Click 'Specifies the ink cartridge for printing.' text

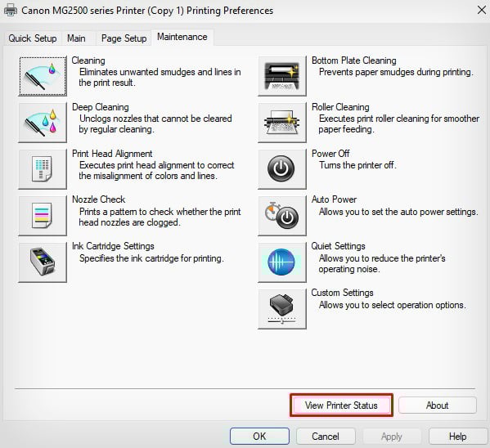coord(151,258)
